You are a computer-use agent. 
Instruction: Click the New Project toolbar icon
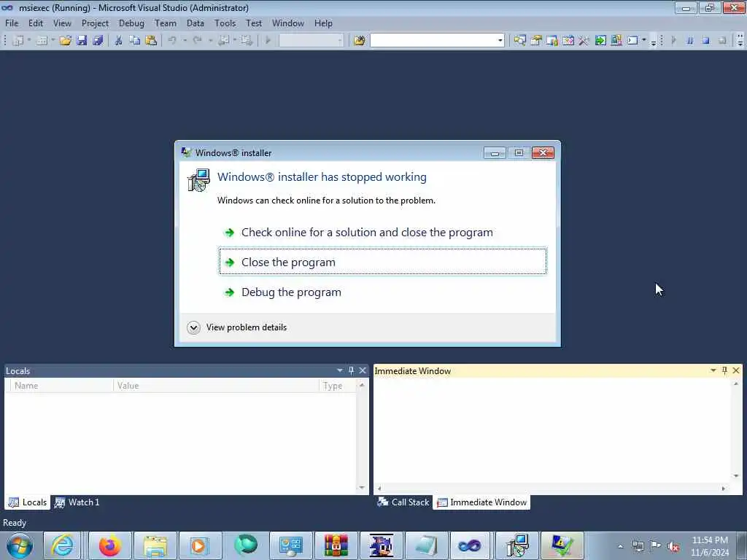pos(18,41)
